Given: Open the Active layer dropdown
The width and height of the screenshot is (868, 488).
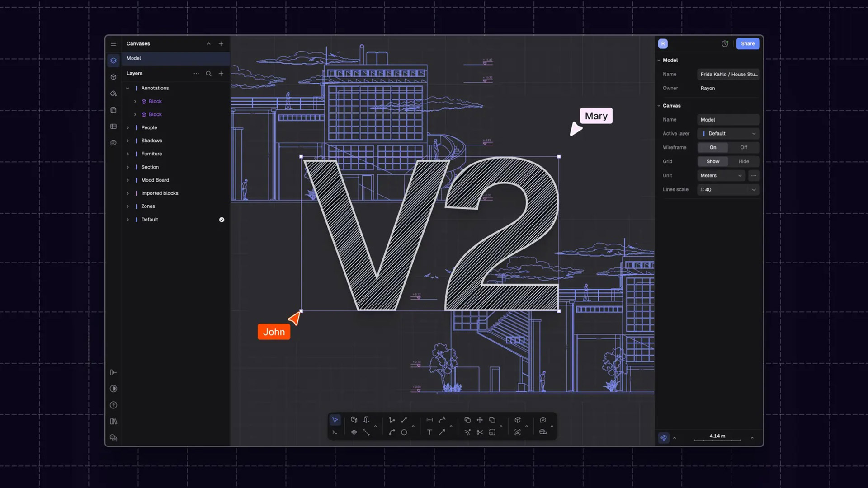Looking at the screenshot, I should point(728,134).
